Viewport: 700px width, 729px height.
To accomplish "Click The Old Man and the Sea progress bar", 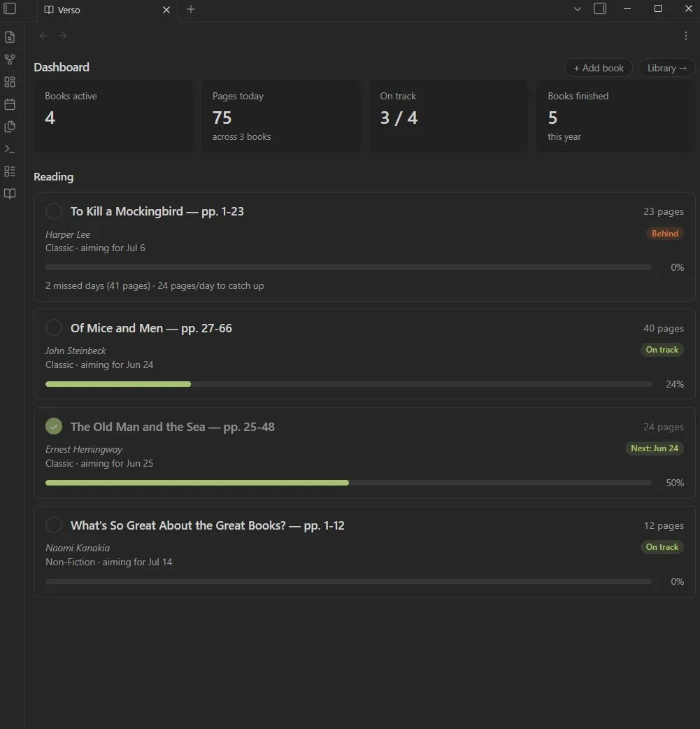I will point(349,483).
